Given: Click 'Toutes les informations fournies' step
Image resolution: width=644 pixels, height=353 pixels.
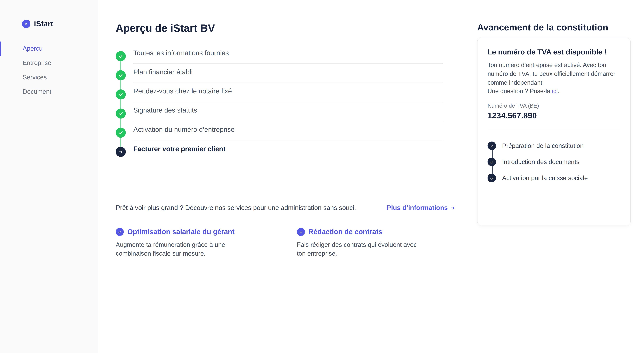Looking at the screenshot, I should 181,53.
